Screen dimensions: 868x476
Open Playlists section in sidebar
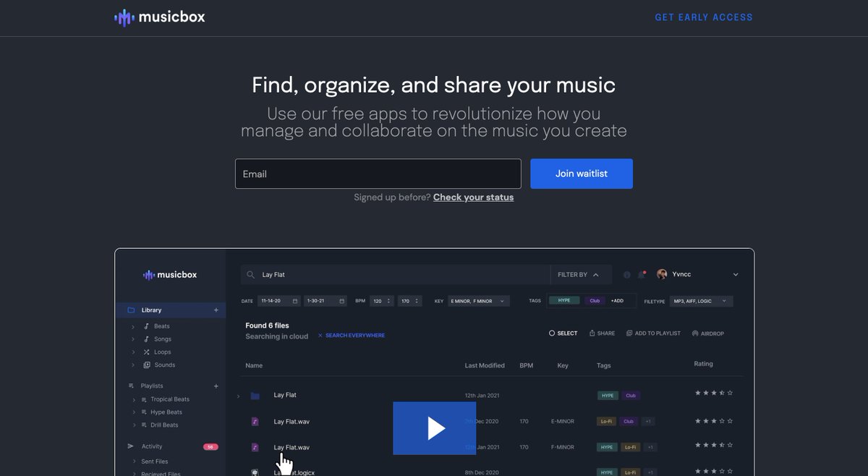pyautogui.click(x=152, y=386)
